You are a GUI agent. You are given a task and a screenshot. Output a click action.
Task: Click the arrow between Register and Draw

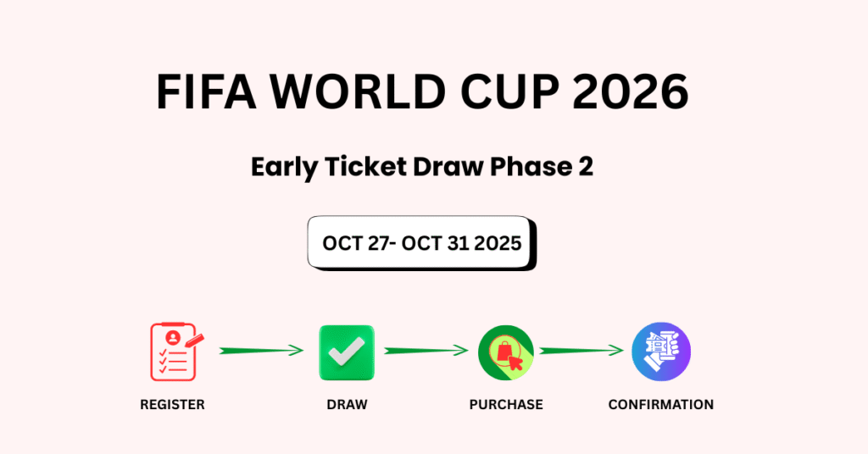pyautogui.click(x=260, y=350)
